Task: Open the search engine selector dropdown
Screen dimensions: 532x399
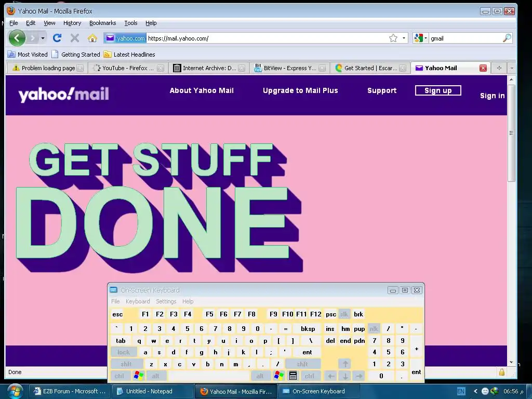Action: click(x=421, y=38)
